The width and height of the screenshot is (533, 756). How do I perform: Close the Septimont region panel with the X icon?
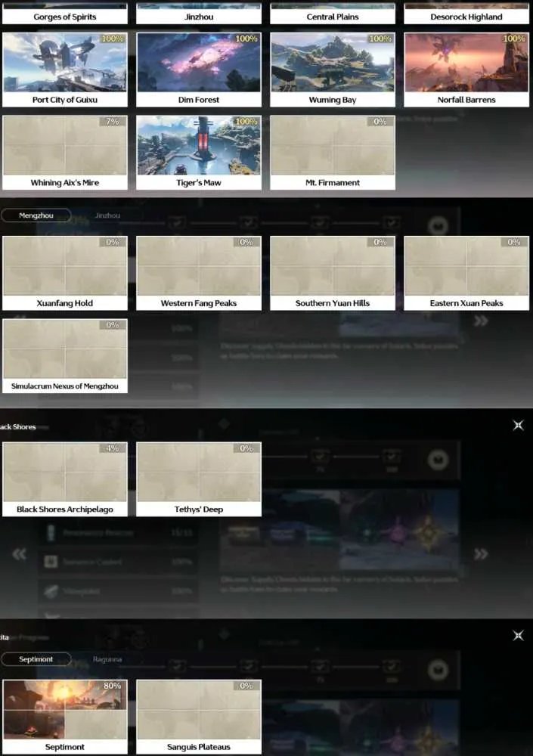point(518,636)
